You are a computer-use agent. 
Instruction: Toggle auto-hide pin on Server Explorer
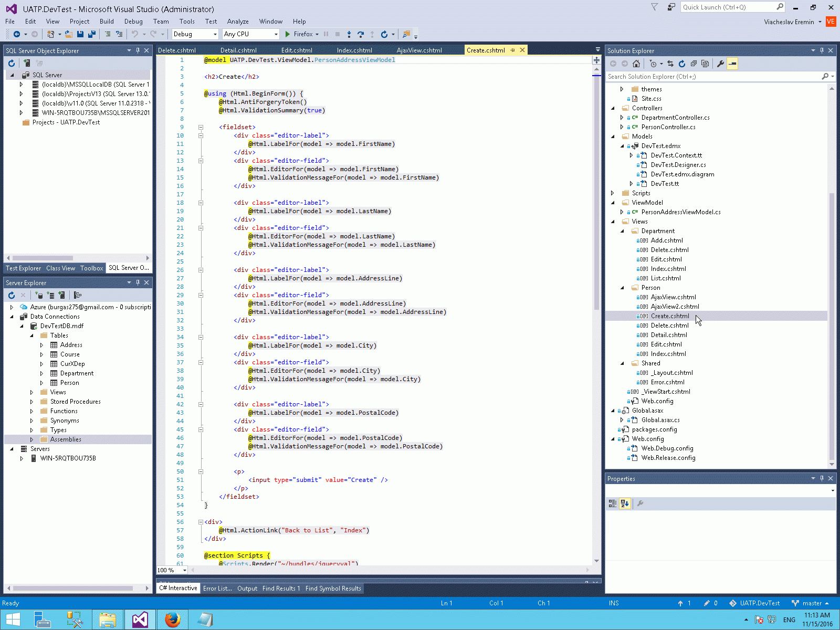click(x=138, y=282)
